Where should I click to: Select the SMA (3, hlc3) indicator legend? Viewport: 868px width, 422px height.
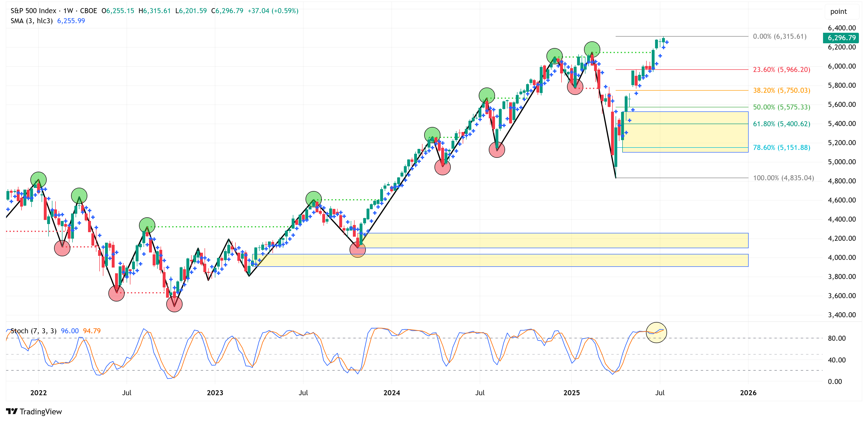tap(31, 21)
